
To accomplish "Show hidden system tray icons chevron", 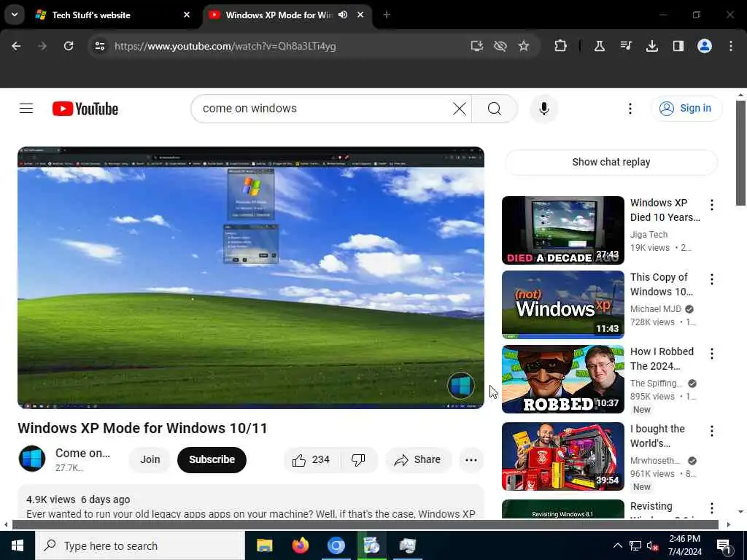I will pos(617,545).
